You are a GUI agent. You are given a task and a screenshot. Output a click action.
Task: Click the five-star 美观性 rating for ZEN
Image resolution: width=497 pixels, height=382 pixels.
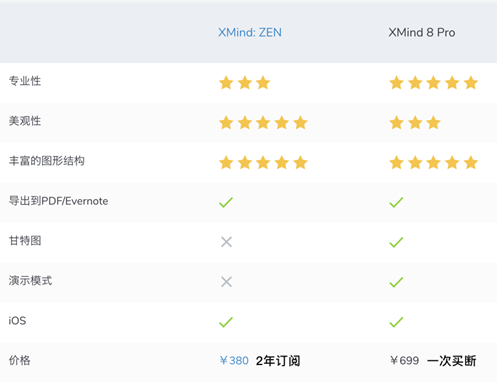pyautogui.click(x=263, y=123)
